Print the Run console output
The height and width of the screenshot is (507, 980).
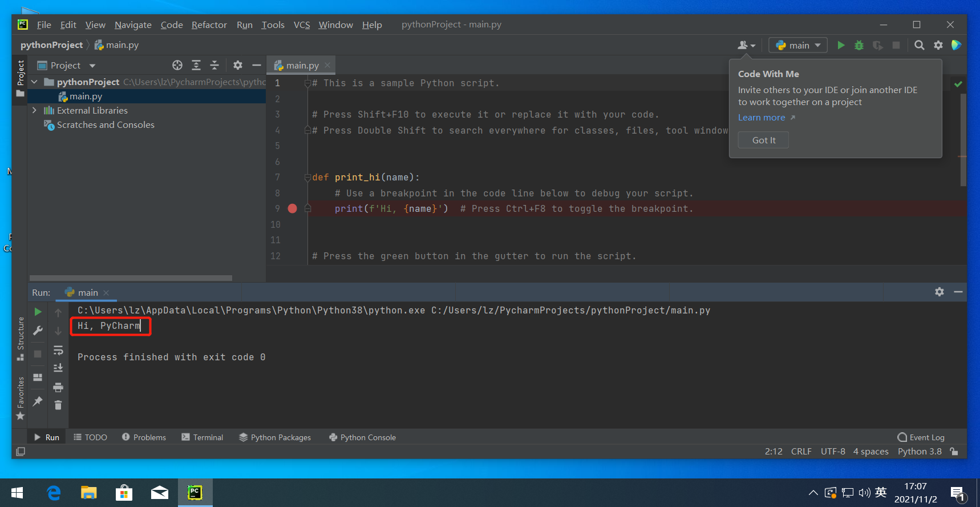[x=58, y=387]
